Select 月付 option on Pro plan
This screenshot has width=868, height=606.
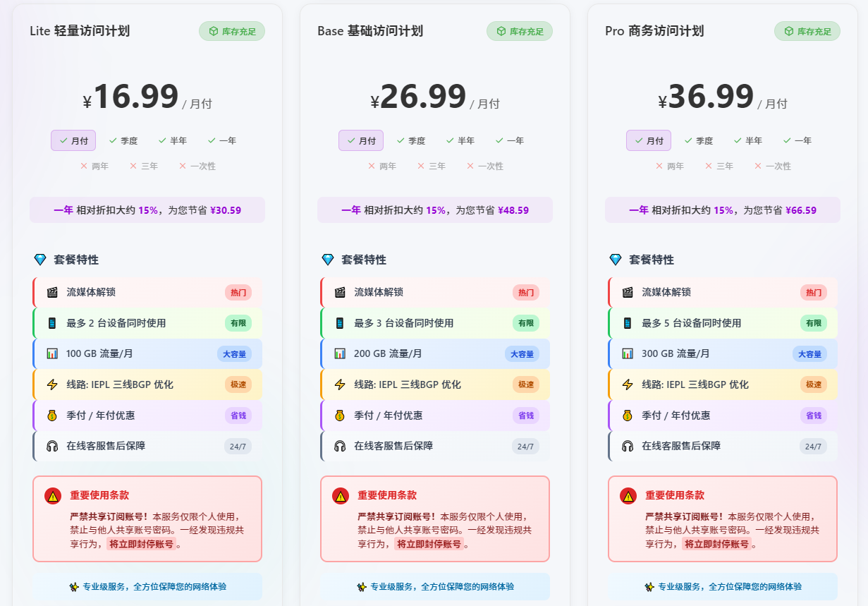[649, 140]
